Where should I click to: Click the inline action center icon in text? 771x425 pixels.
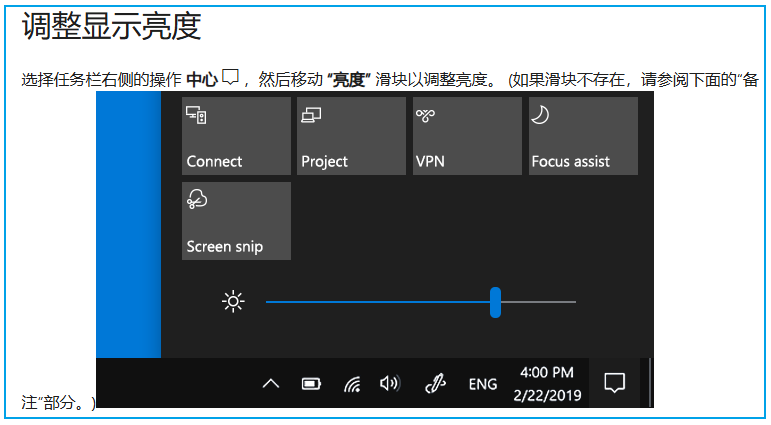coord(232,77)
